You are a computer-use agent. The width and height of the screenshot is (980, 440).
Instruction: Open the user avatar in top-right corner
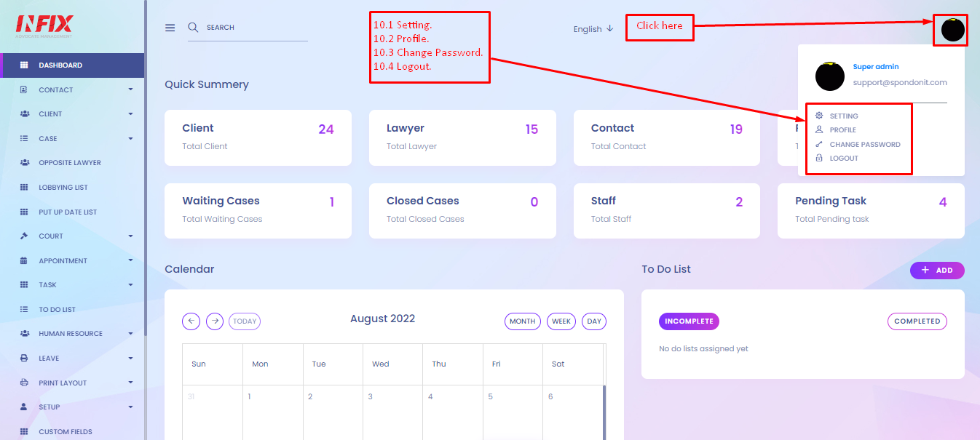(952, 30)
